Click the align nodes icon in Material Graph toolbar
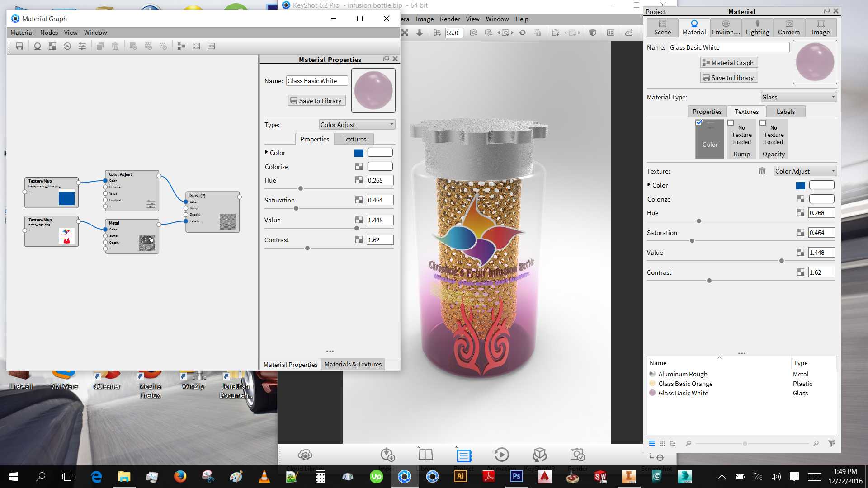The height and width of the screenshot is (488, 868). (181, 46)
